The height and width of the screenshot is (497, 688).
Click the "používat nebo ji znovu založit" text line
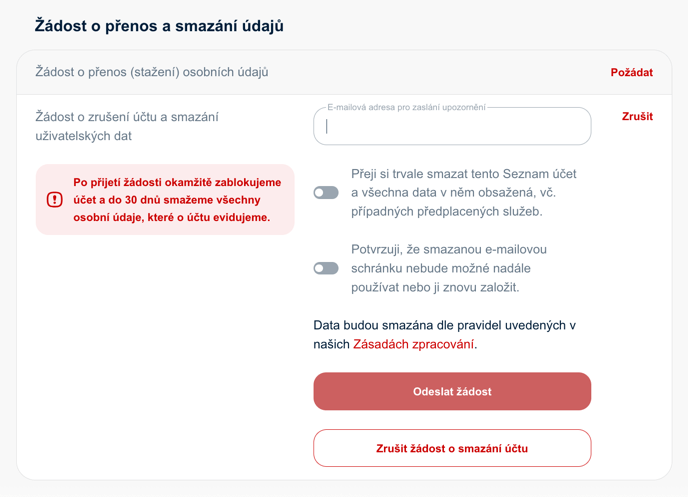(x=434, y=287)
